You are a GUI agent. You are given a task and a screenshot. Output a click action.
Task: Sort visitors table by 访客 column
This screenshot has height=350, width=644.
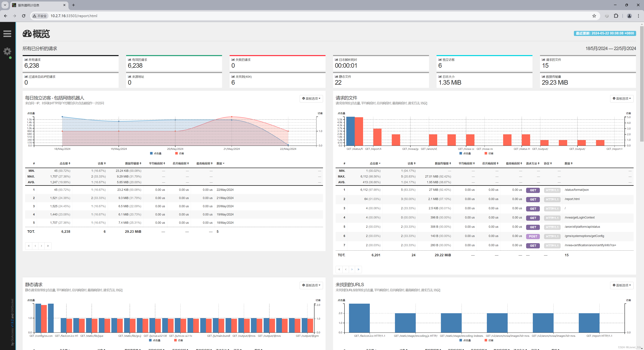[x=102, y=163]
